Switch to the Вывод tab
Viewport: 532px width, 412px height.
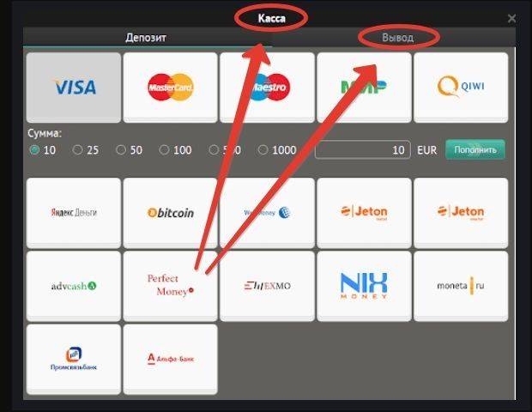397,37
